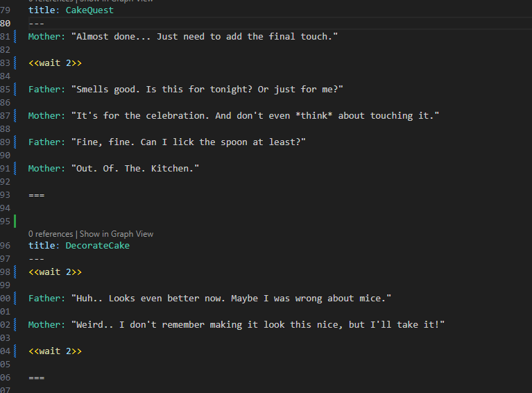532x393 pixels.
Task: Select line number 80 in the gutter
Action: (6, 24)
